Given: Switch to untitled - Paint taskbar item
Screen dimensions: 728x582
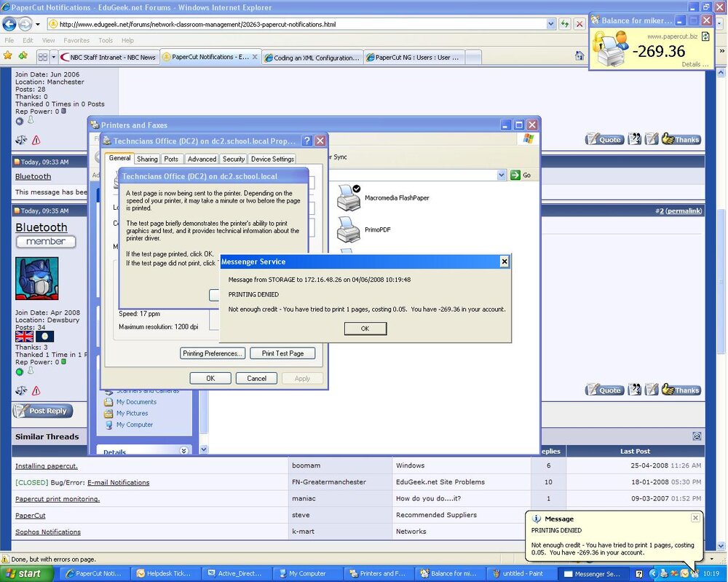Looking at the screenshot, I should coord(520,574).
